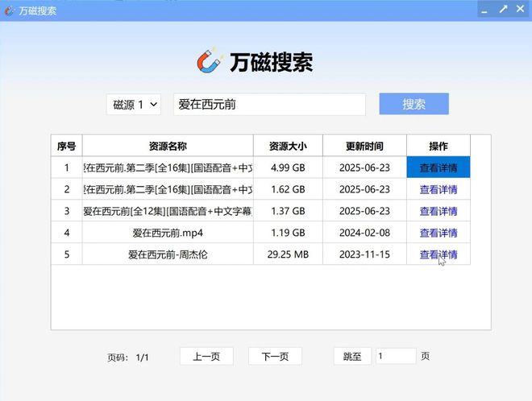Click the page number input field
Screen dimensions: 532x401
pyautogui.click(x=395, y=356)
